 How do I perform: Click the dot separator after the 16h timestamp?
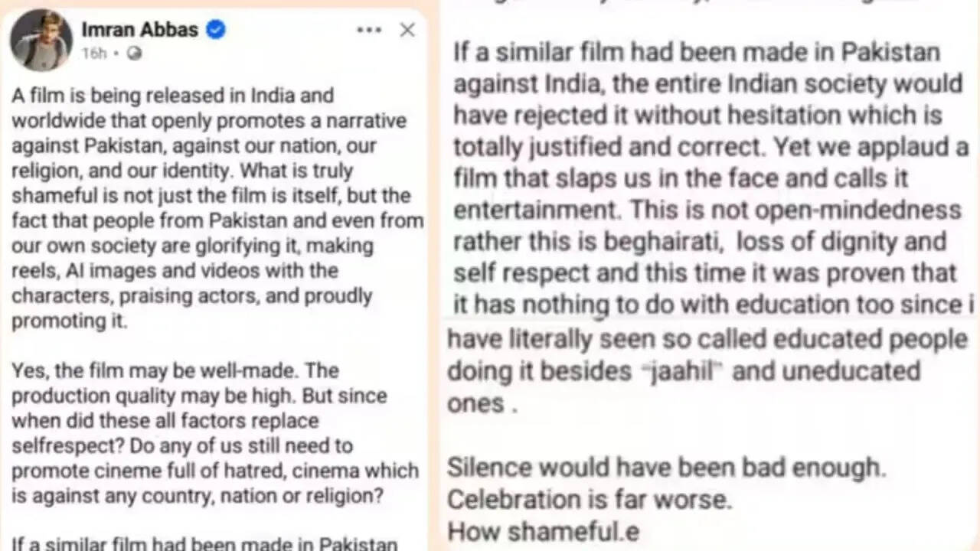(115, 54)
